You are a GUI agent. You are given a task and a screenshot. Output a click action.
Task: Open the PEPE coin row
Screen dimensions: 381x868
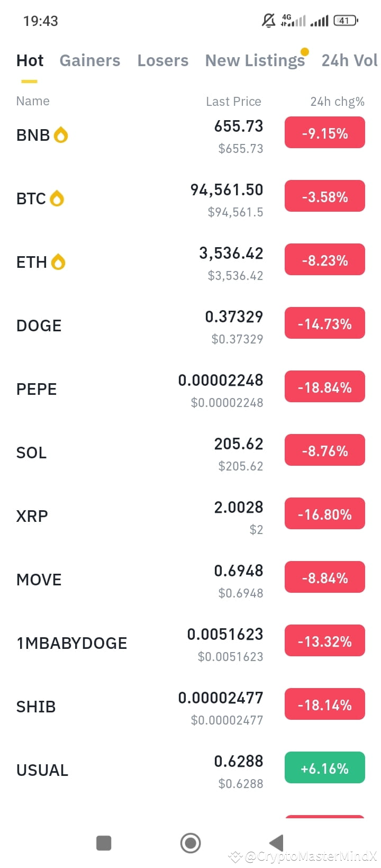[x=190, y=390]
